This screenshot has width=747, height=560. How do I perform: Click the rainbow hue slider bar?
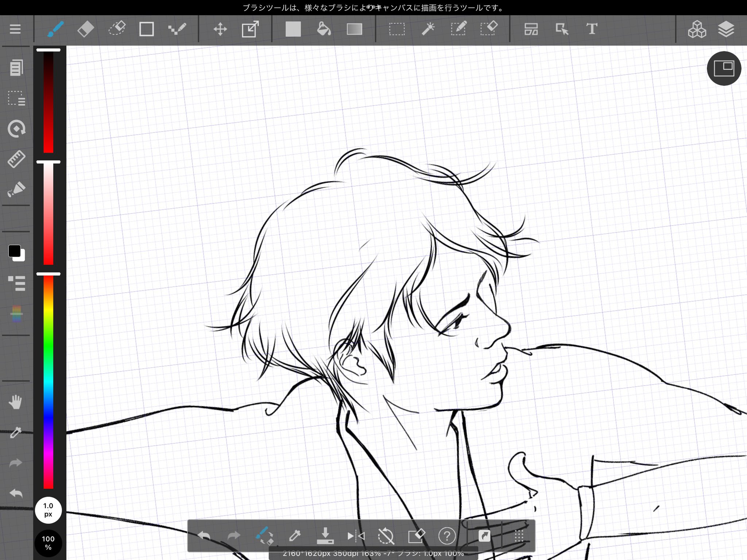pyautogui.click(x=48, y=382)
